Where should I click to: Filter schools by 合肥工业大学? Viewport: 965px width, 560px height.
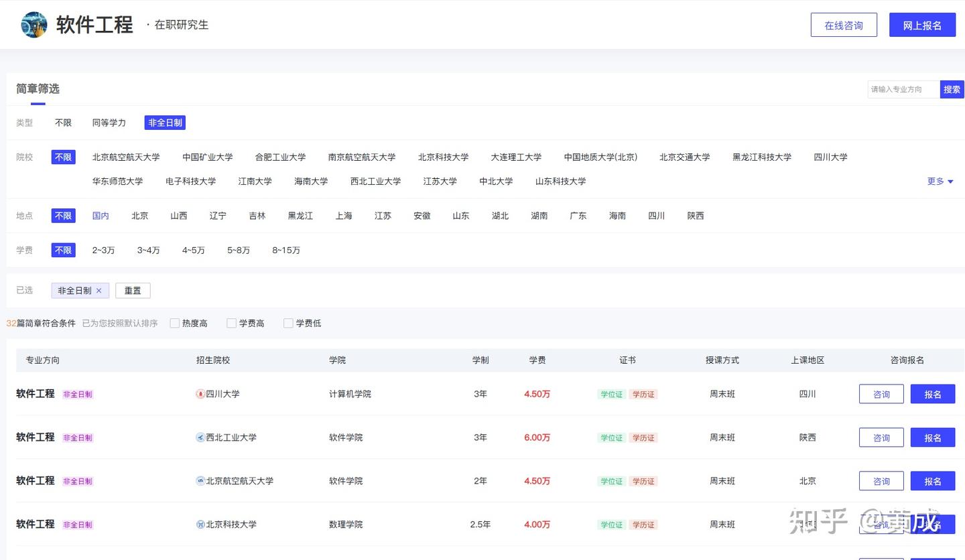280,157
